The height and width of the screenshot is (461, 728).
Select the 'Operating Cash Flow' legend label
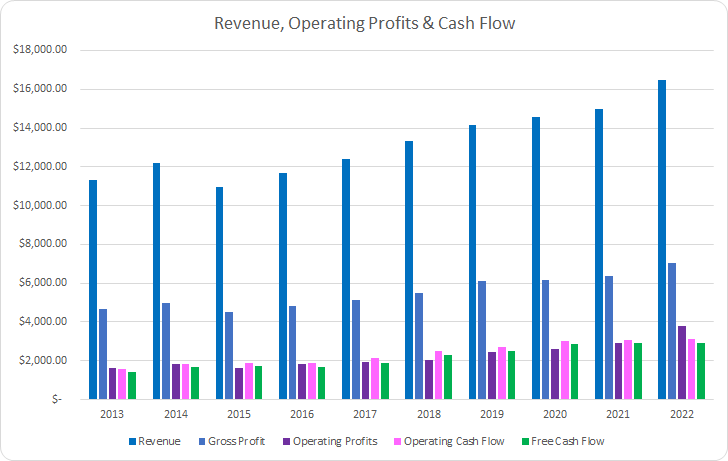[x=454, y=442]
